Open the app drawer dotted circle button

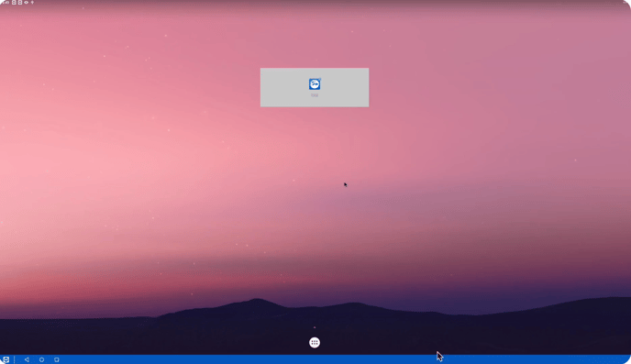(x=315, y=342)
